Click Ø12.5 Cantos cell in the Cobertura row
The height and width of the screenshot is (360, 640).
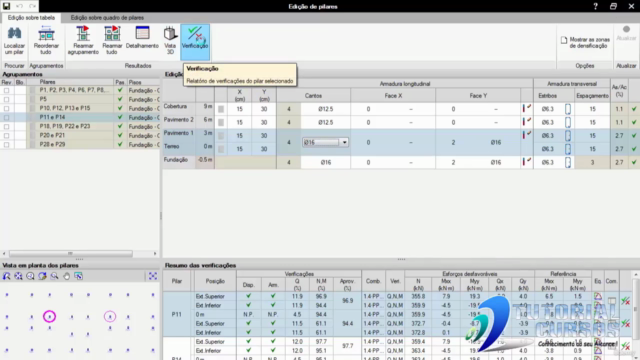pyautogui.click(x=326, y=109)
